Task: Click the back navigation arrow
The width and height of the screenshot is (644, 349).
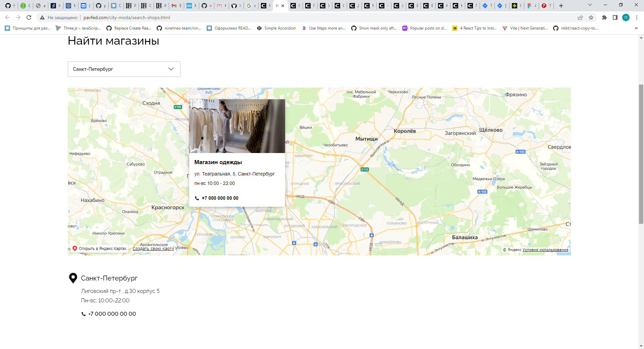Action: (7, 17)
